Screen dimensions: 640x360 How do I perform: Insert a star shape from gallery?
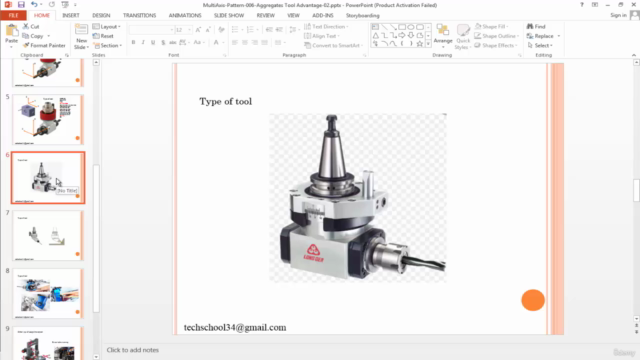point(420,44)
